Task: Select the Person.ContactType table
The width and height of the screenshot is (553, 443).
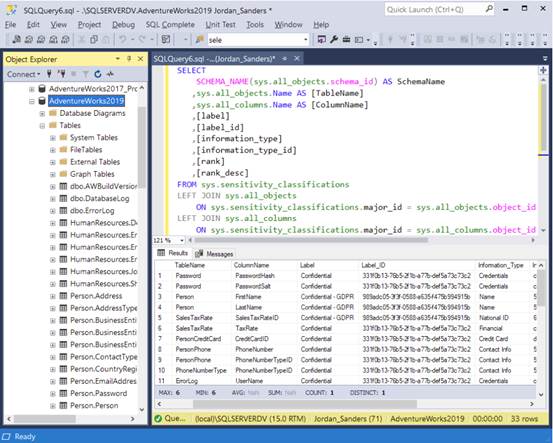Action: pyautogui.click(x=104, y=357)
